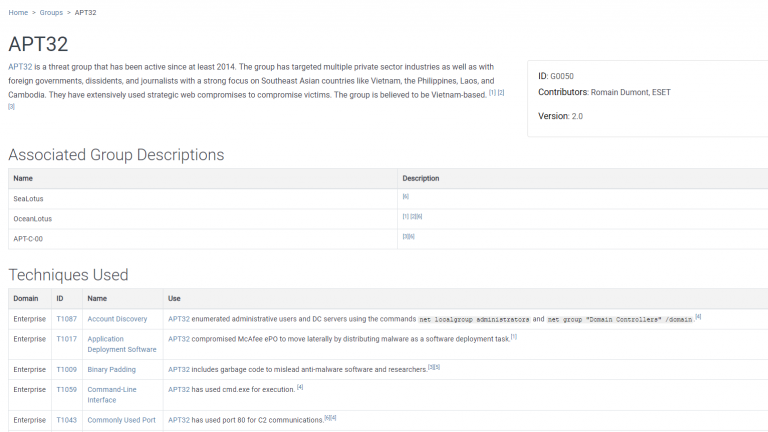Open citation [4] in Account Discovery row

point(698,317)
